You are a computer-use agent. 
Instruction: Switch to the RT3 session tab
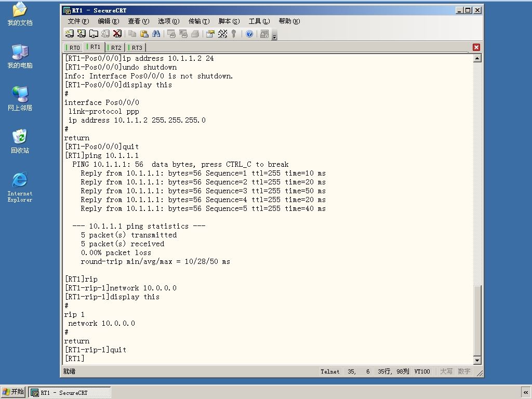(x=136, y=47)
